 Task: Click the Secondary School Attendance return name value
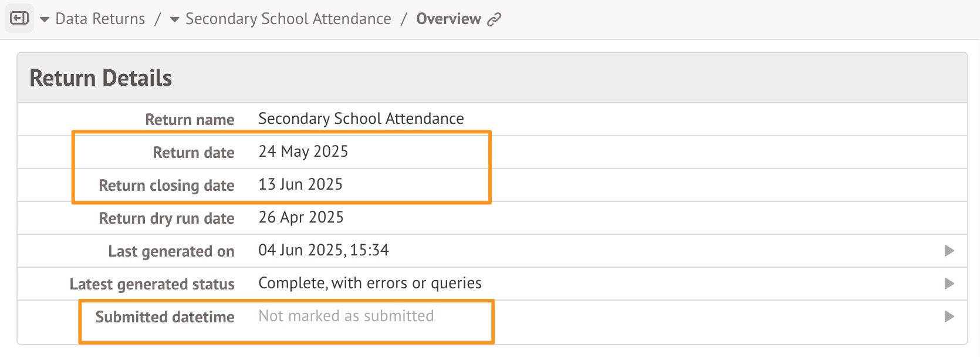361,119
